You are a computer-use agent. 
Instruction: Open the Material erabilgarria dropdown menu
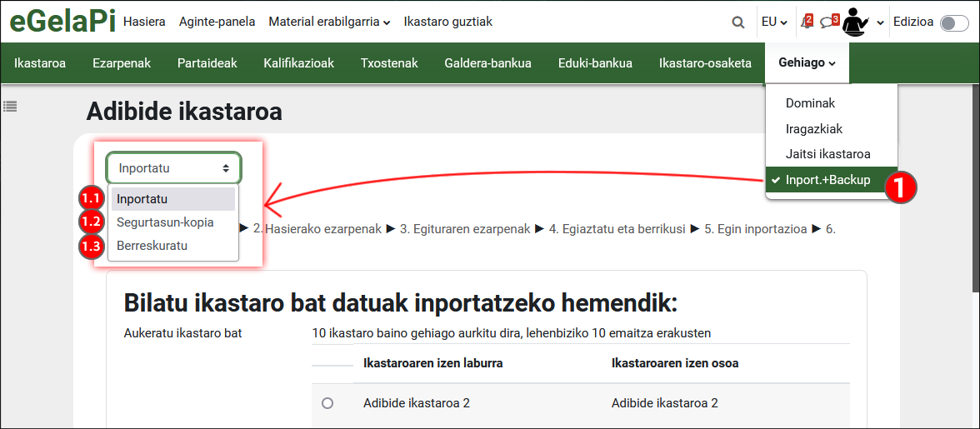[329, 22]
